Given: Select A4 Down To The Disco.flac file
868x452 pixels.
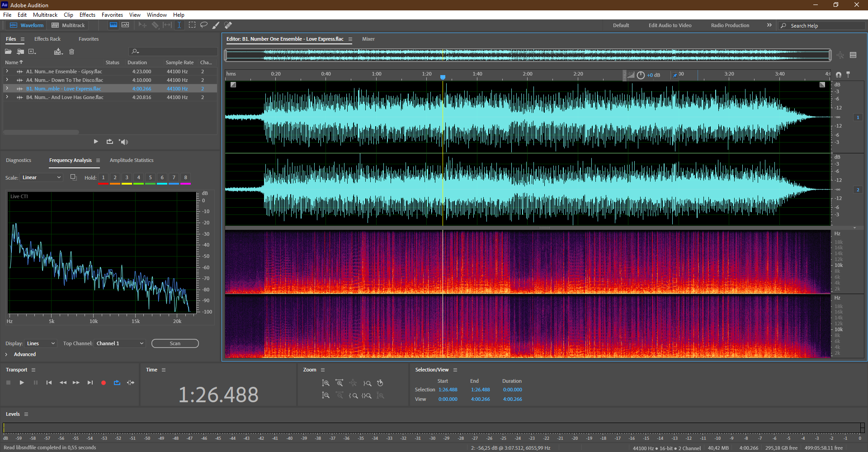Looking at the screenshot, I should point(65,80).
